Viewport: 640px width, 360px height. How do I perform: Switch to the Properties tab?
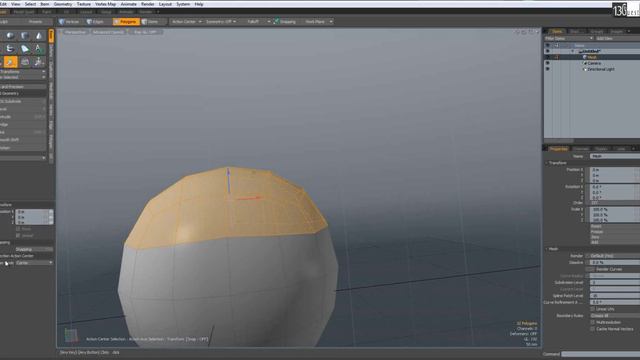558,149
